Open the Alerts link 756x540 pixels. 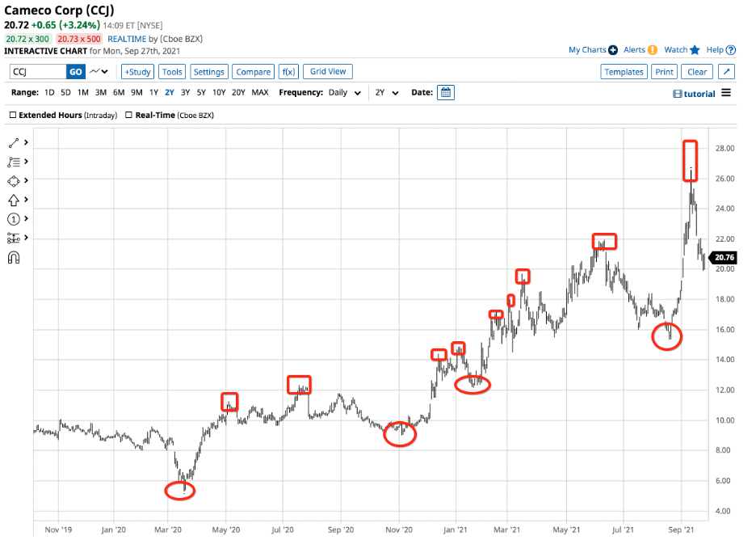click(634, 49)
